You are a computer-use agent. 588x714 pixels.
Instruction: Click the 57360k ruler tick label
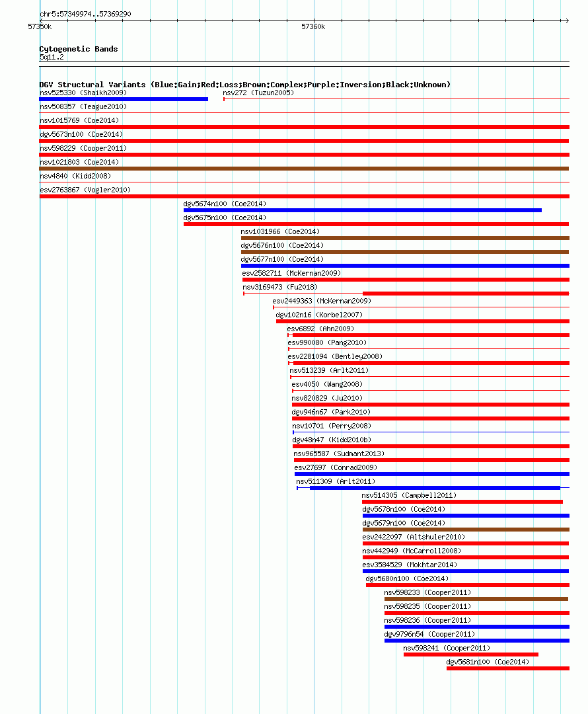(x=313, y=27)
